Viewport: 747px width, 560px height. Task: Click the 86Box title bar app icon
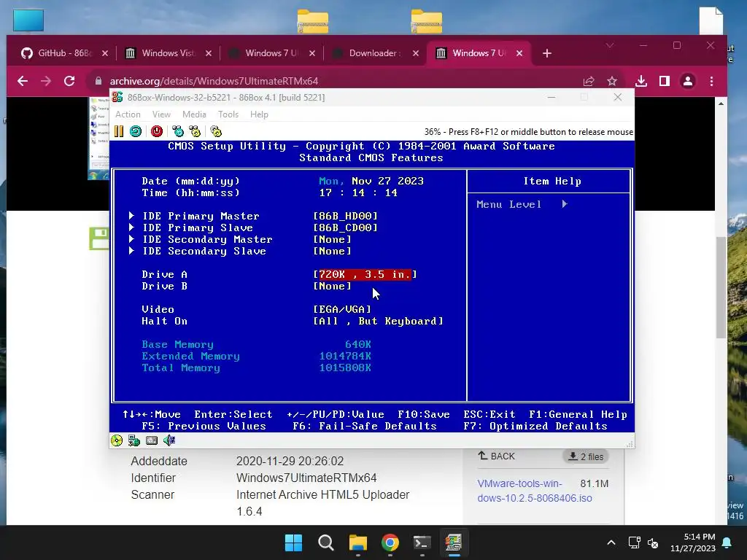(117, 97)
